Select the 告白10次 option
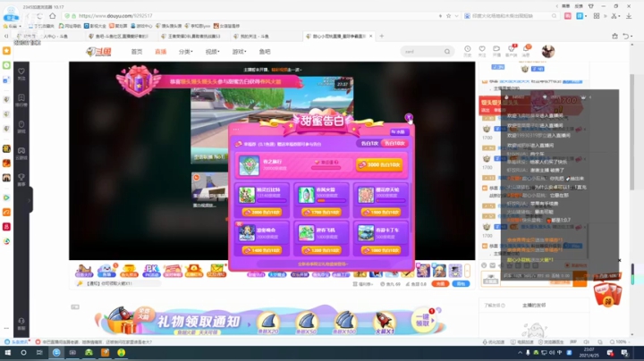The image size is (644, 361). click(x=394, y=143)
